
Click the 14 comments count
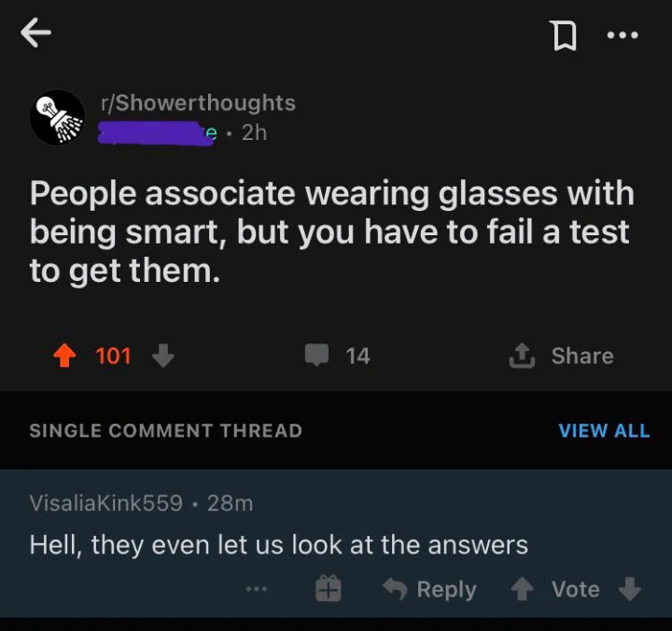point(357,356)
